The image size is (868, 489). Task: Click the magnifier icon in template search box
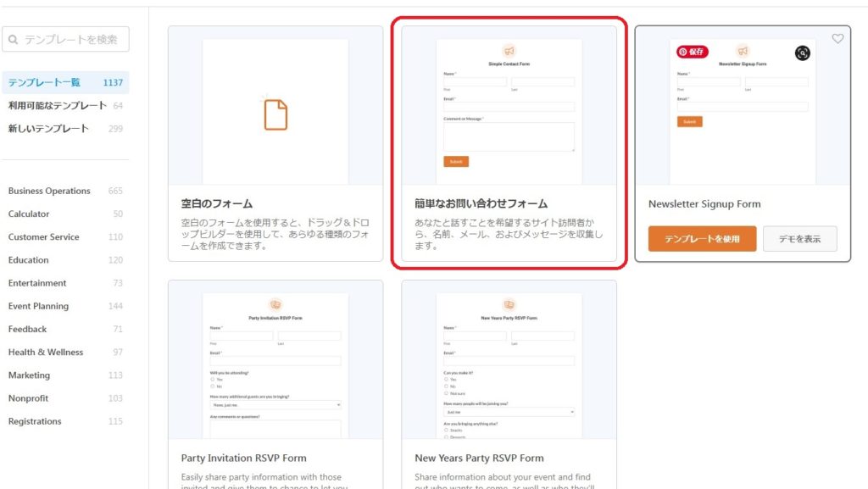coord(14,39)
